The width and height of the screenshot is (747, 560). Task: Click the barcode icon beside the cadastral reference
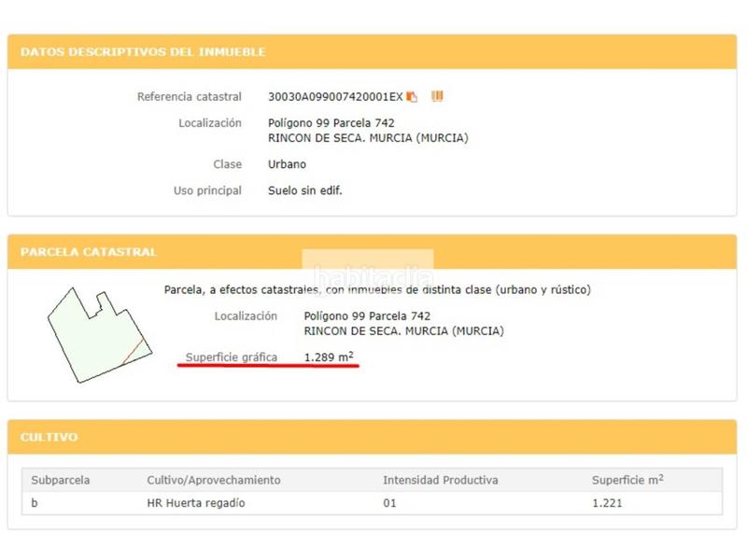click(437, 96)
